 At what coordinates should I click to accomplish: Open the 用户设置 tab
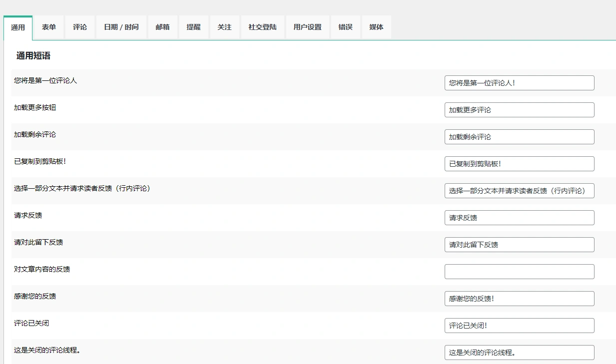click(x=307, y=27)
